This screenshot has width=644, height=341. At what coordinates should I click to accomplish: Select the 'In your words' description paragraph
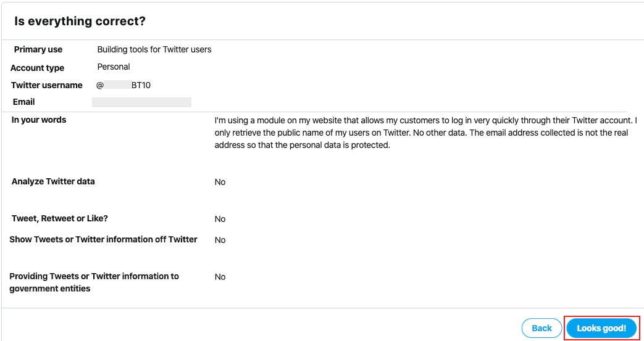click(426, 133)
